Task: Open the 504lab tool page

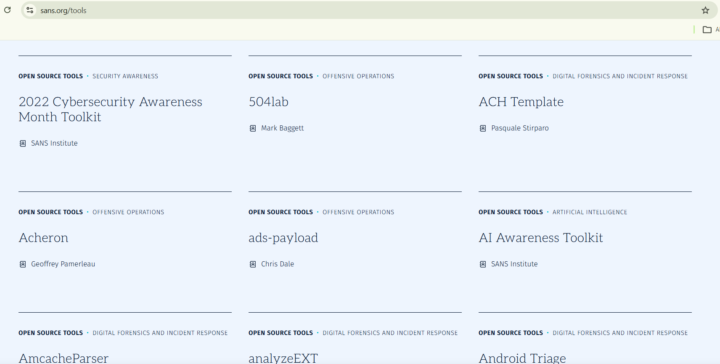Action: point(269,102)
